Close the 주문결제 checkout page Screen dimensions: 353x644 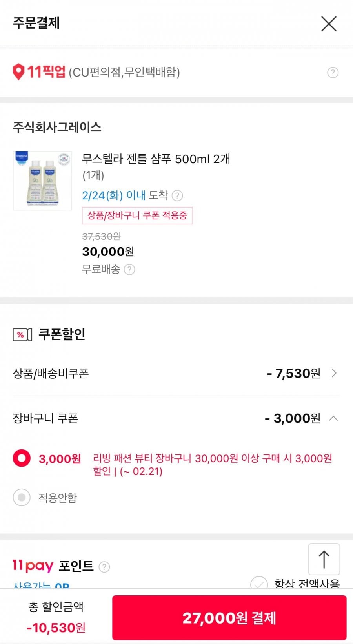tap(329, 24)
